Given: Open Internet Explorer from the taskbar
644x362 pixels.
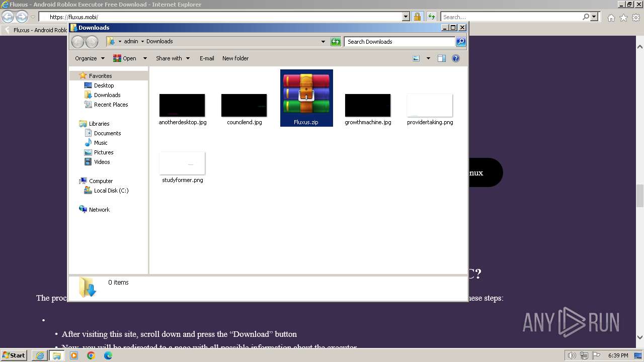Looking at the screenshot, I should click(x=40, y=355).
